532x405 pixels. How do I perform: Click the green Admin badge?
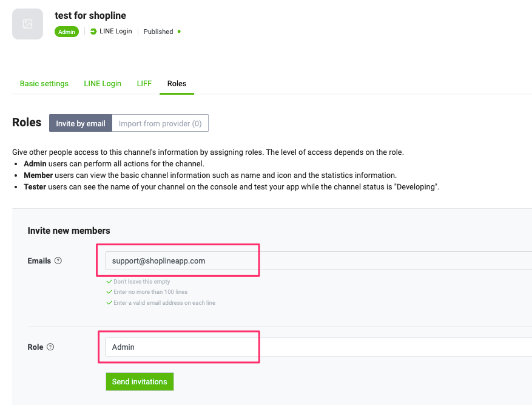coord(67,32)
